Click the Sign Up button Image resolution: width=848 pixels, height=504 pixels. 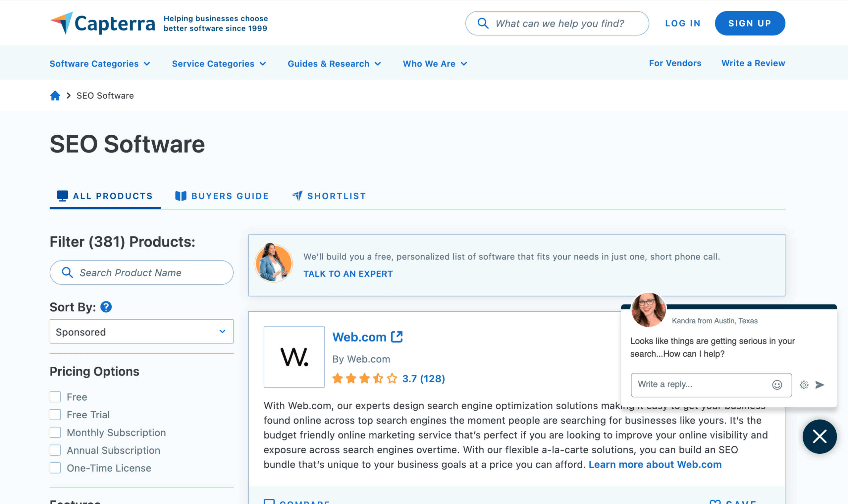click(750, 23)
